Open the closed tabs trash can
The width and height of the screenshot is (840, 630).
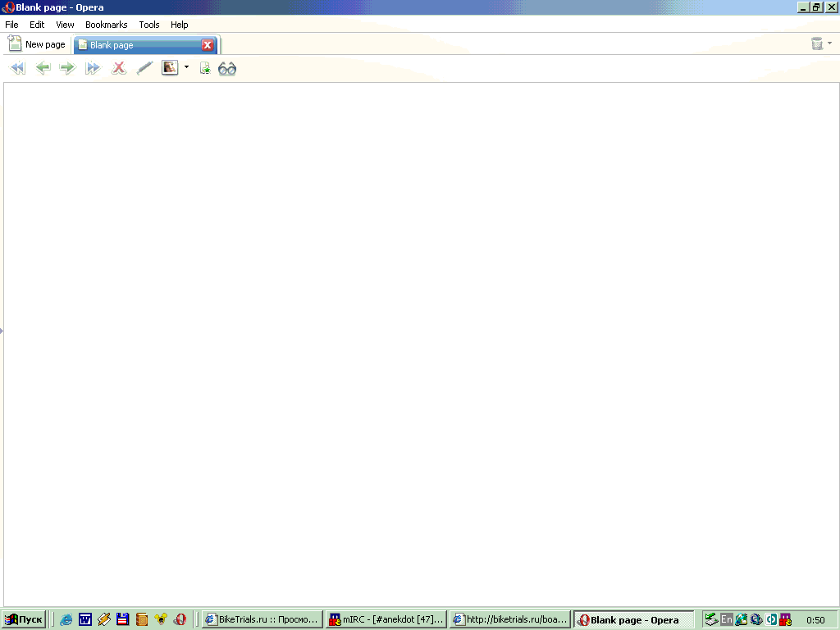coord(817,44)
